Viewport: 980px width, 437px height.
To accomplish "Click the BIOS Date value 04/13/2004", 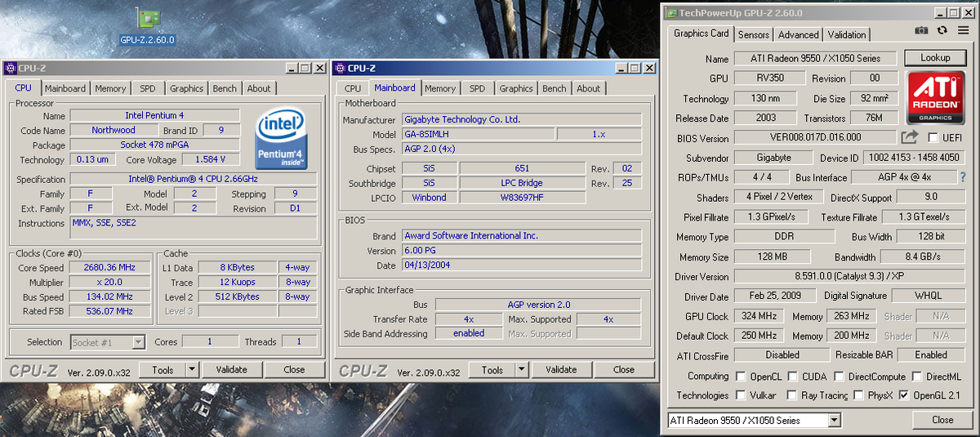I will pos(523,265).
